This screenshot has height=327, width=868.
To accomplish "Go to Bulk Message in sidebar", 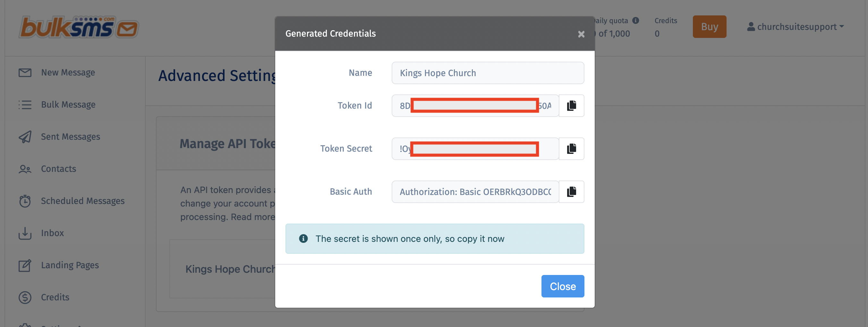I will click(x=68, y=105).
